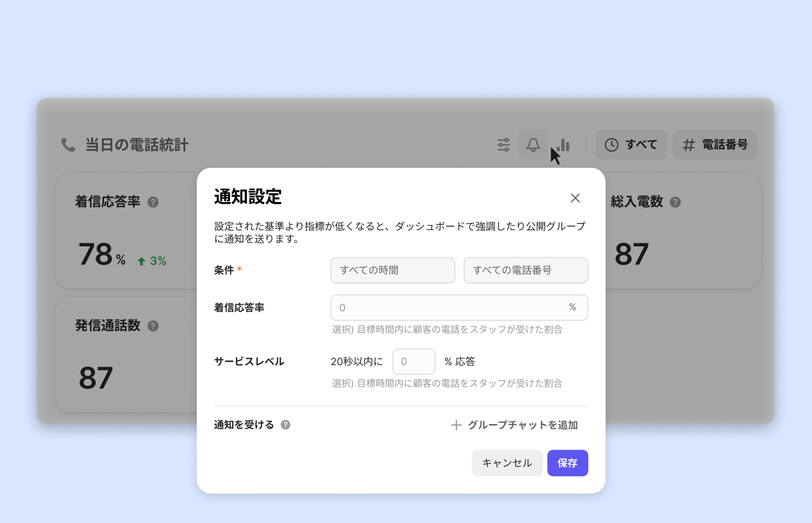The image size is (812, 523).
Task: Click the 条件 field label
Action: (x=224, y=270)
